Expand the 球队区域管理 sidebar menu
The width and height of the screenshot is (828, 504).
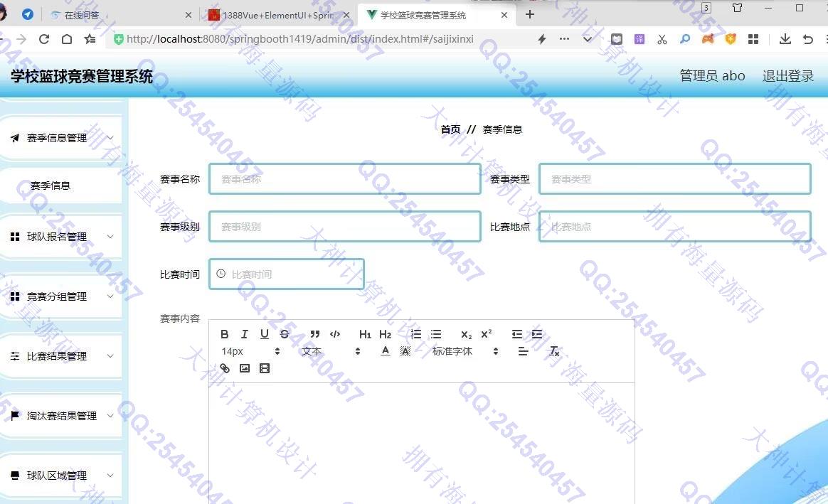tap(62, 476)
